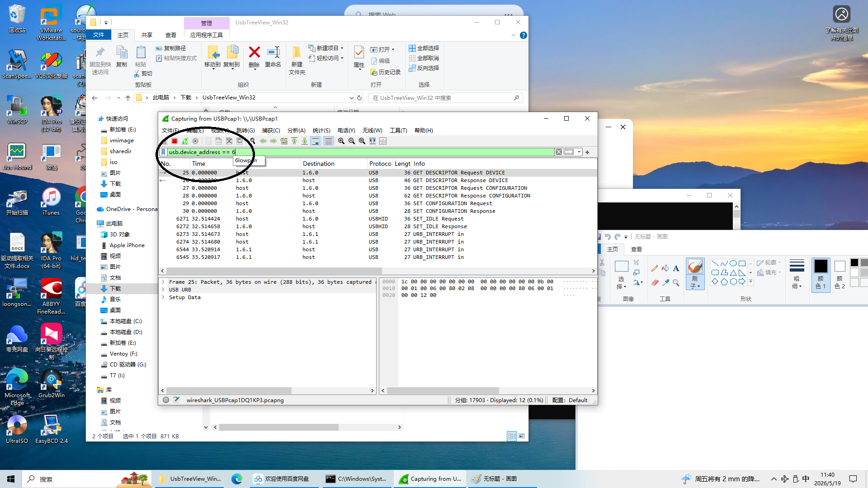Click the 属性 properties icon in Explorer
Viewport: 868px width, 488px height.
click(359, 52)
